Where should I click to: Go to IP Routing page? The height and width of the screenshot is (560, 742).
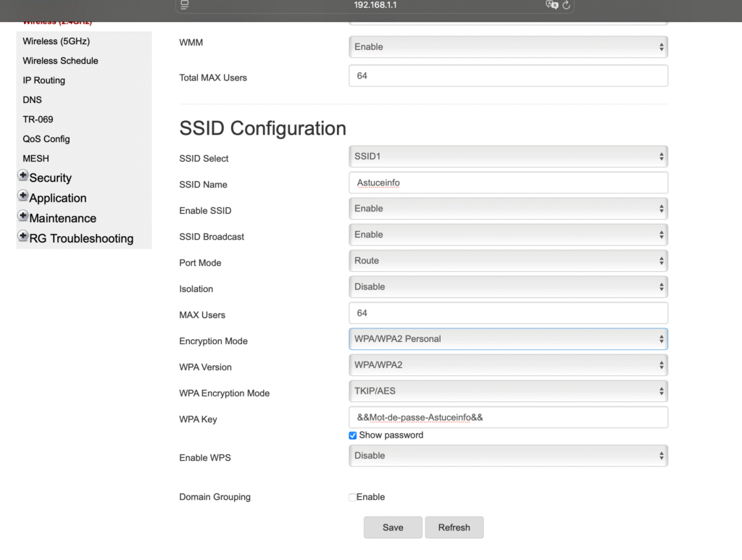[x=44, y=80]
